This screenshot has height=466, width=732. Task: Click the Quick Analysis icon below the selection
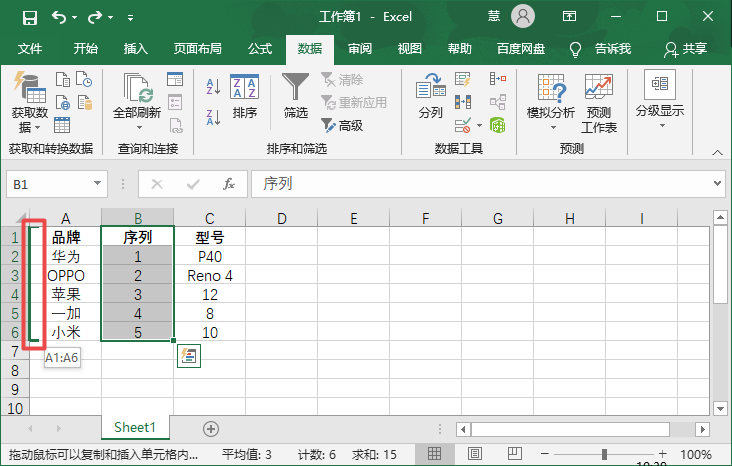pyautogui.click(x=189, y=355)
